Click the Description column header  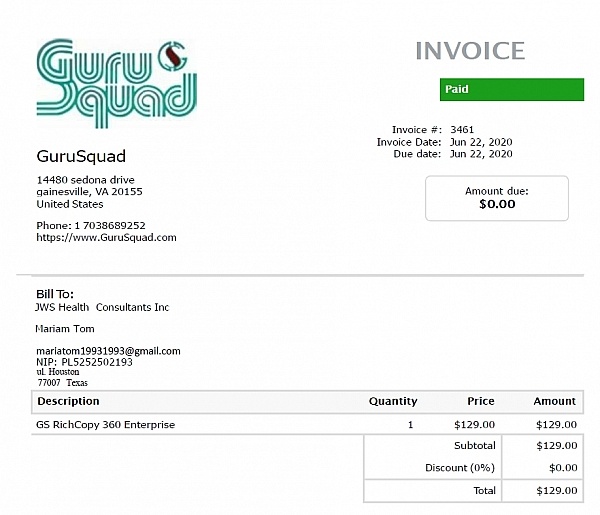[68, 401]
